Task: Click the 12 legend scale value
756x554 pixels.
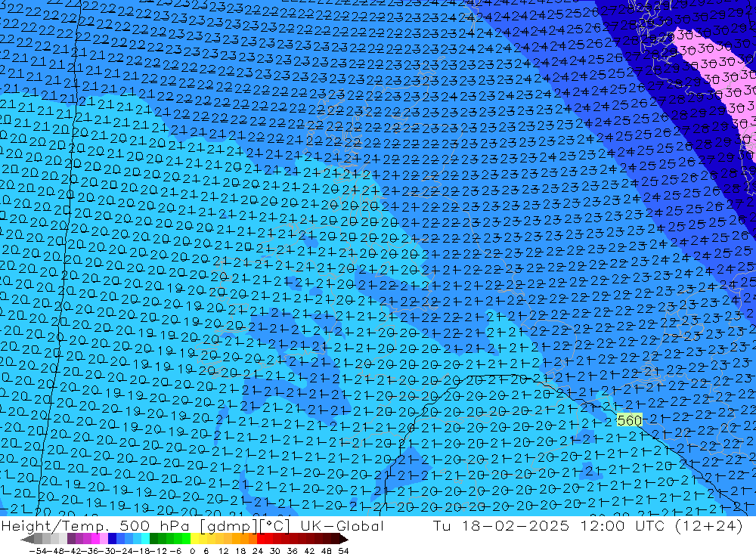Action: coord(223,551)
